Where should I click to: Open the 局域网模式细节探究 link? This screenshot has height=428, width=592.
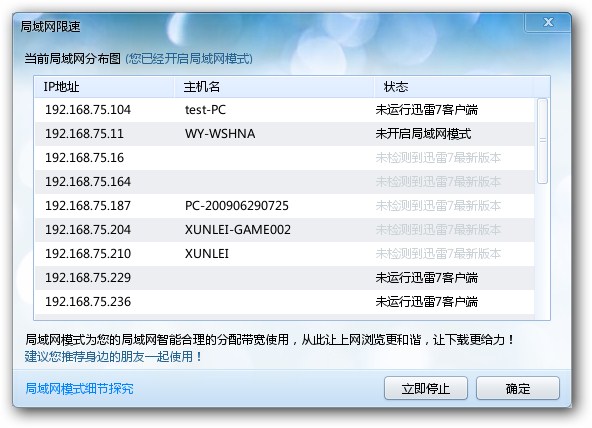(79, 388)
